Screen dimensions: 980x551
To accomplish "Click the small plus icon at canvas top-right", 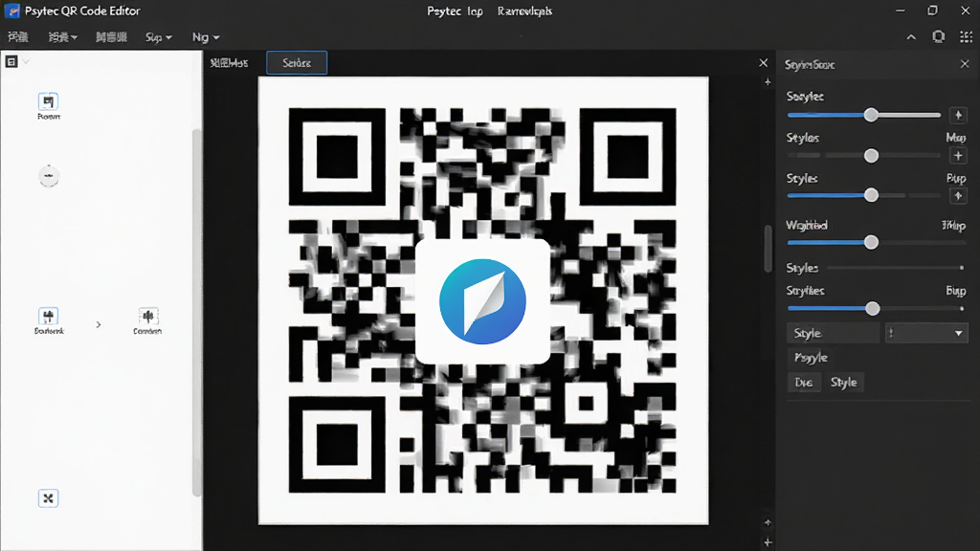I will pyautogui.click(x=768, y=82).
